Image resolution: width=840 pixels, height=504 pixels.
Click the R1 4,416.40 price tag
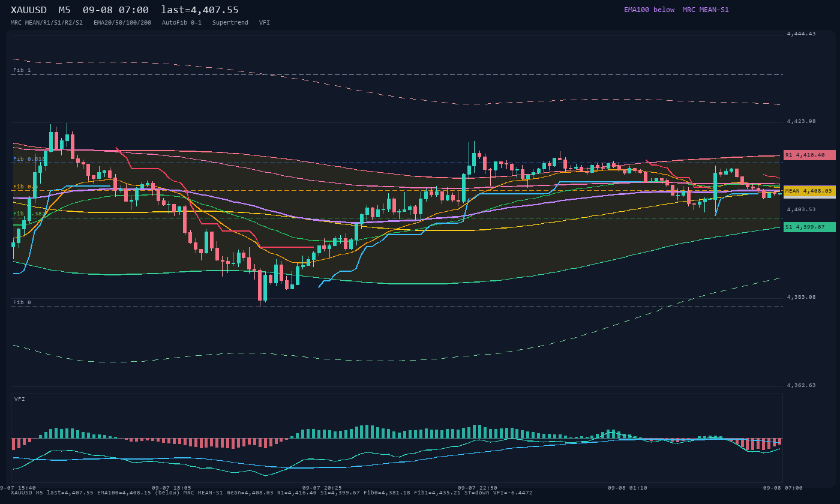click(809, 155)
